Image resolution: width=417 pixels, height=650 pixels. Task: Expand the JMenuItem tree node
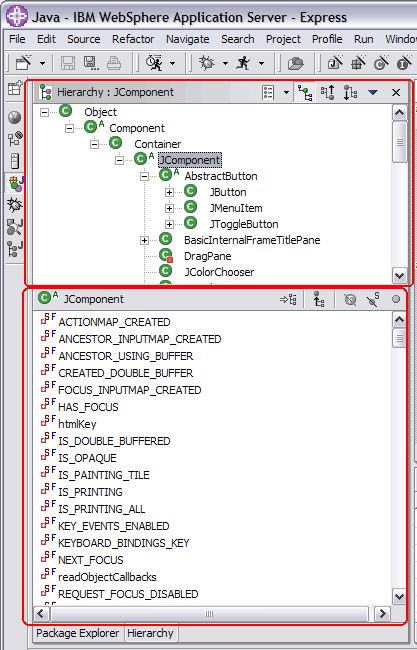coord(169,208)
